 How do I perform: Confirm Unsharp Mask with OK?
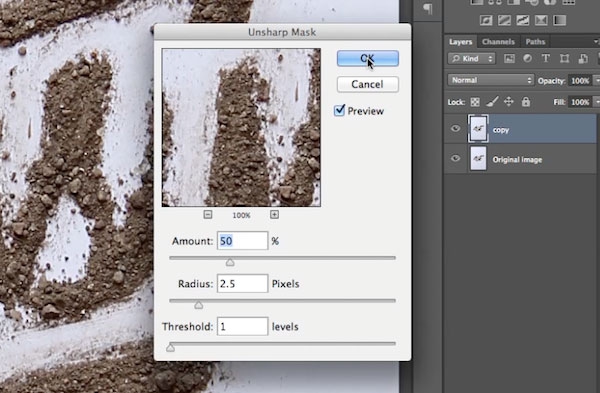pos(368,58)
